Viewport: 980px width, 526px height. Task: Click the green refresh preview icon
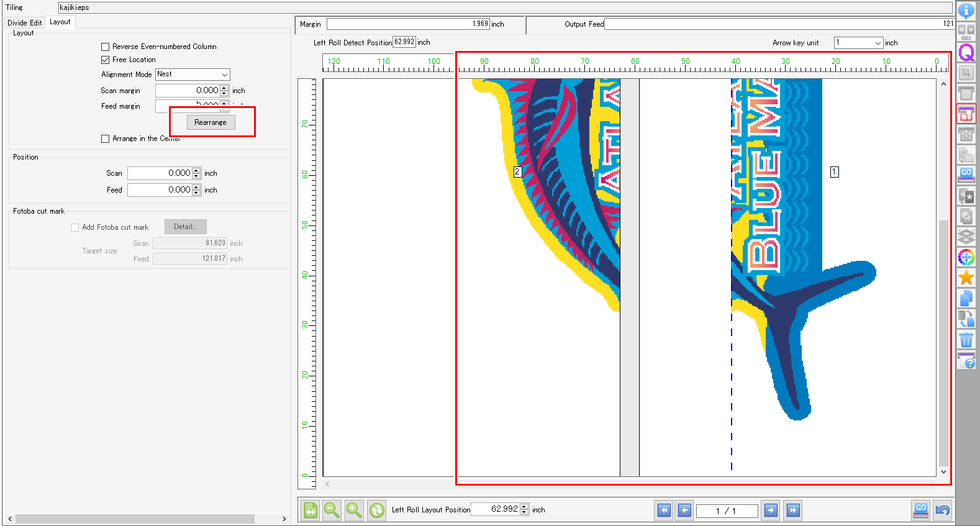[376, 510]
